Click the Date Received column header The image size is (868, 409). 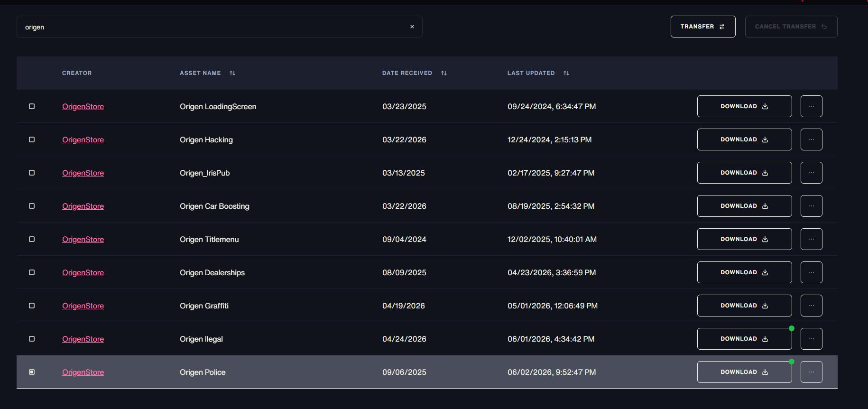pyautogui.click(x=407, y=73)
